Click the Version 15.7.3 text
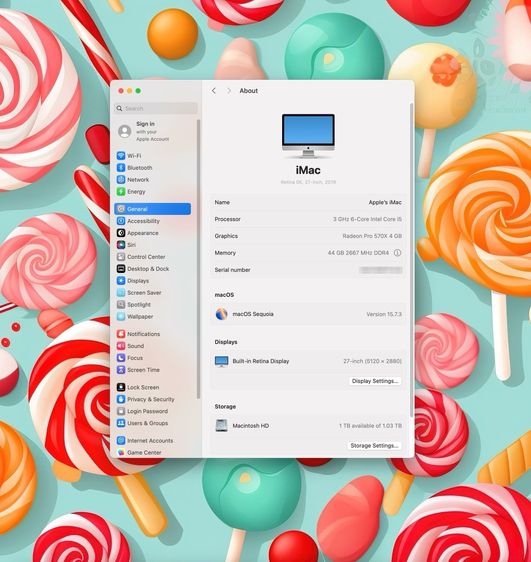 click(x=384, y=314)
